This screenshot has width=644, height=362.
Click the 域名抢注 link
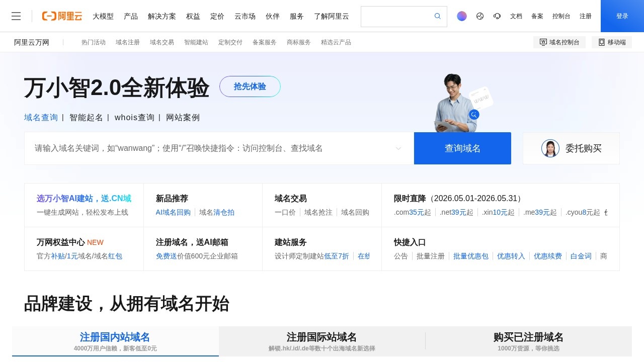pyautogui.click(x=318, y=212)
